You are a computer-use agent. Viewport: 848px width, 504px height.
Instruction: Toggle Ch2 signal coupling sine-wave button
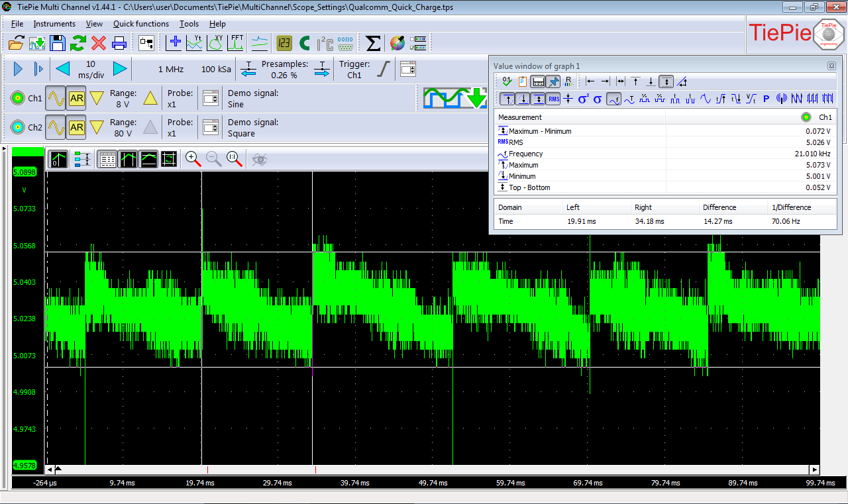(x=55, y=127)
